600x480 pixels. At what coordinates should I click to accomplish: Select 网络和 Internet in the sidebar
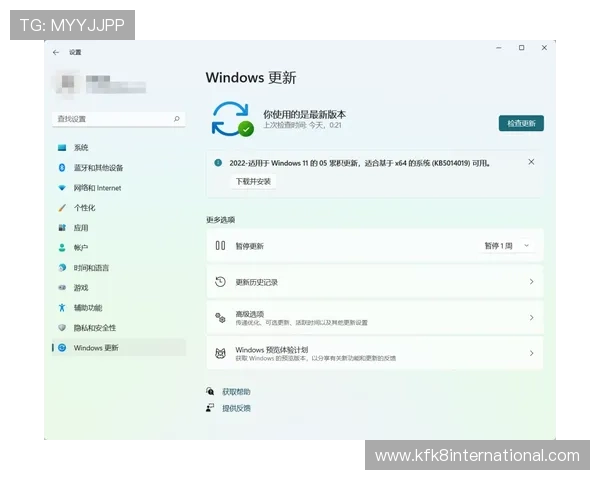click(x=119, y=188)
